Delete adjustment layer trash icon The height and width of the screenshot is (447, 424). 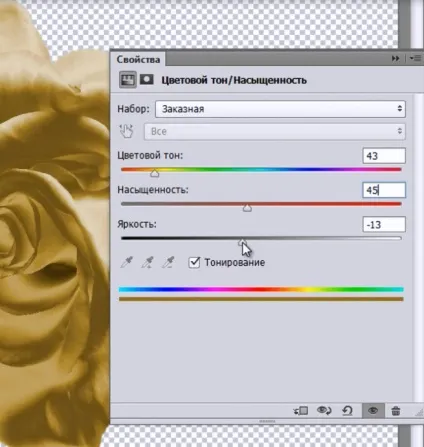[396, 411]
